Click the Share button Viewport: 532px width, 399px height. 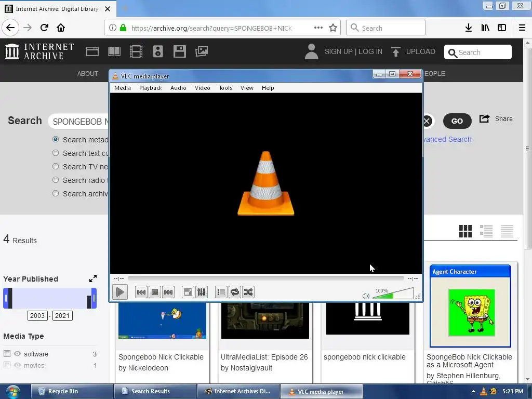496,119
